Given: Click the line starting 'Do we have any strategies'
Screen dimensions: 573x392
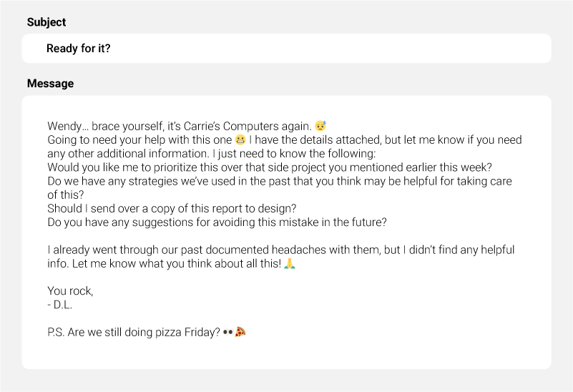Looking at the screenshot, I should point(279,181).
